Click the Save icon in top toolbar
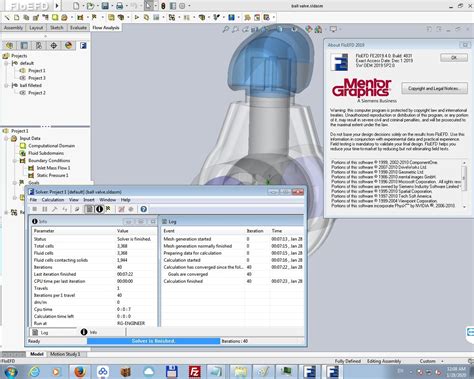The image size is (474, 379). click(x=105, y=6)
